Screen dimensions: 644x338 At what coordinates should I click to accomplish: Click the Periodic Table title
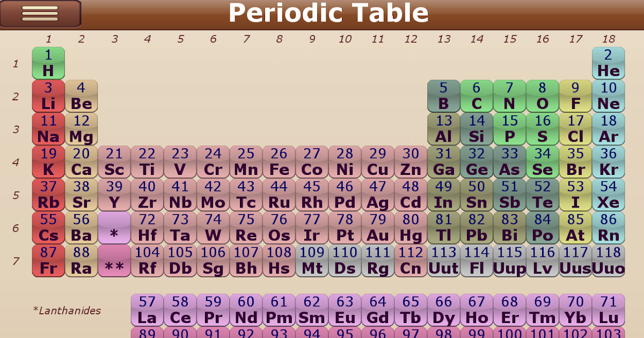(328, 13)
